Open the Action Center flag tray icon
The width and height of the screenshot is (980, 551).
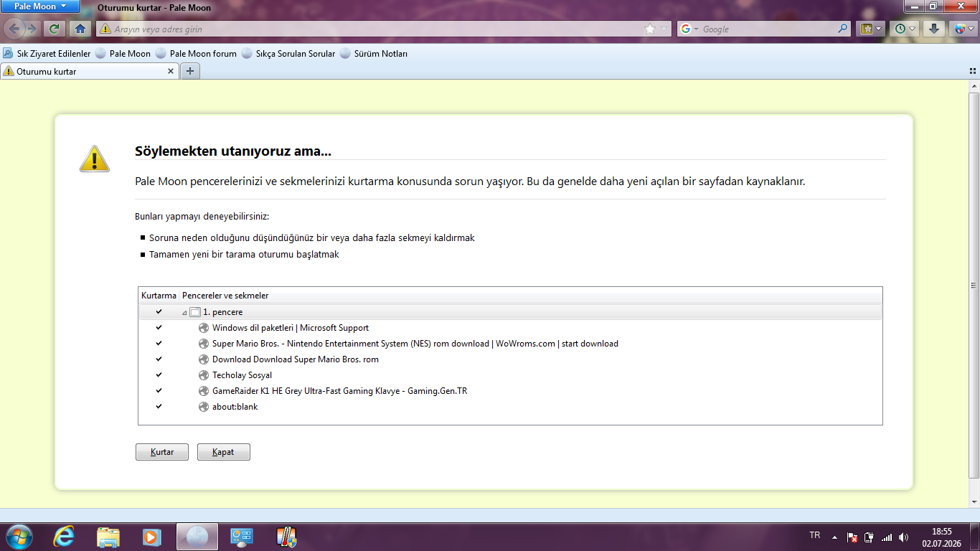pyautogui.click(x=852, y=537)
